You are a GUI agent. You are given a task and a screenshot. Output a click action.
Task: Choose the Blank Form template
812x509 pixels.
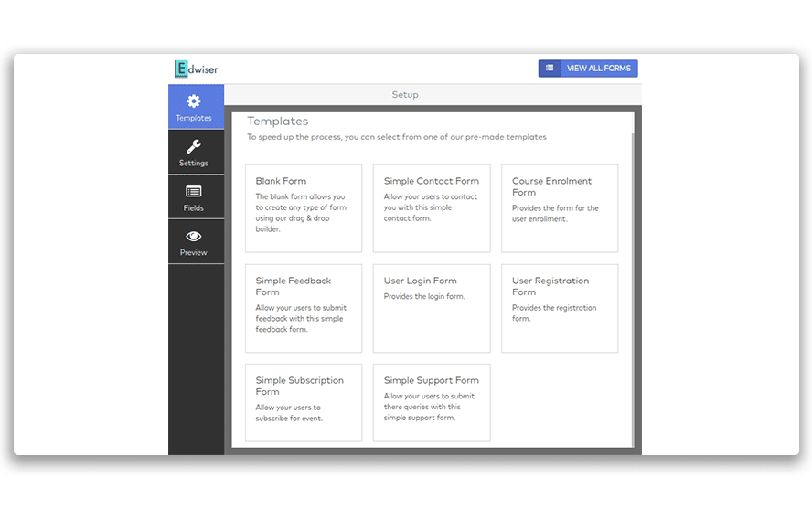pyautogui.click(x=304, y=208)
